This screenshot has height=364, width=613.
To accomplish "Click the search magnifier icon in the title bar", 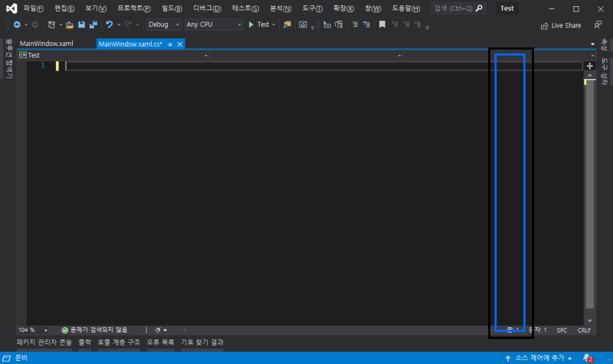I will pyautogui.click(x=479, y=8).
